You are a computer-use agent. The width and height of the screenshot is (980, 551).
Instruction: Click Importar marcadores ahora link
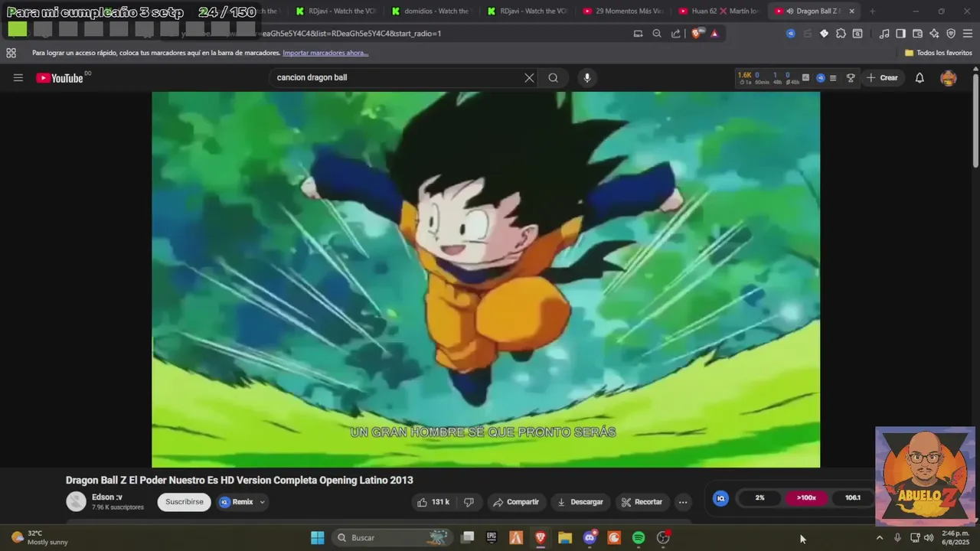point(325,53)
